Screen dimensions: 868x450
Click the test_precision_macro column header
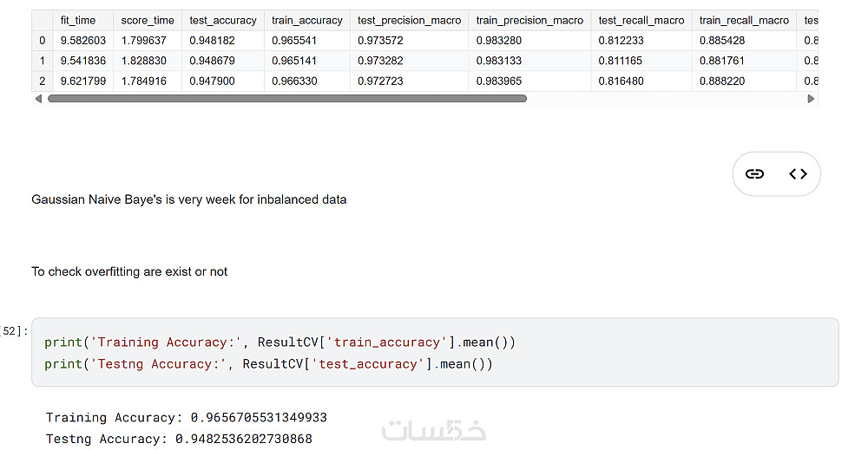click(x=410, y=20)
